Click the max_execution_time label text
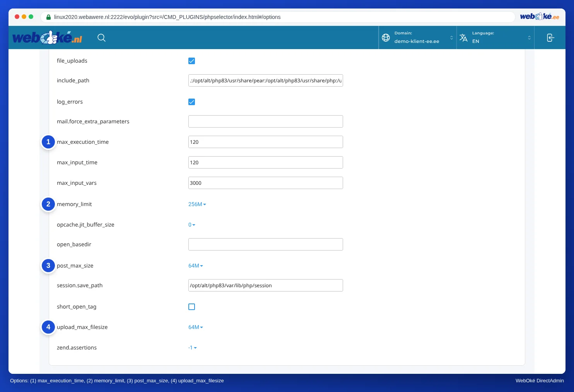 (83, 142)
